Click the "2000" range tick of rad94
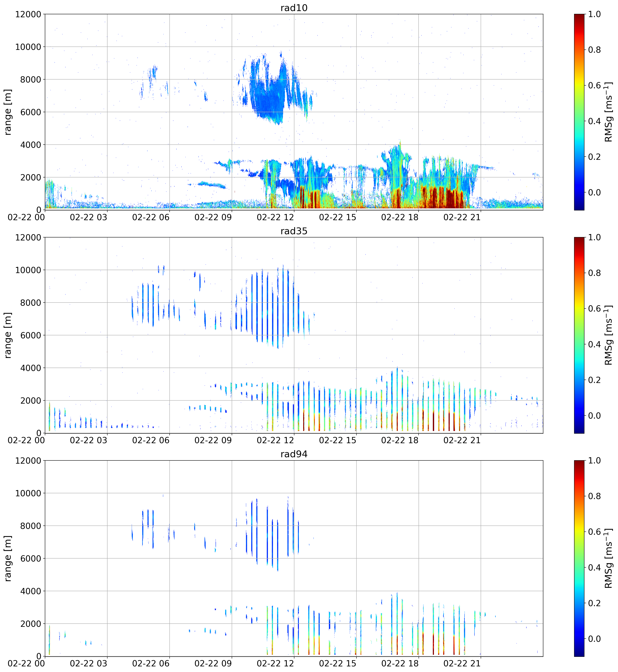 tap(31, 624)
